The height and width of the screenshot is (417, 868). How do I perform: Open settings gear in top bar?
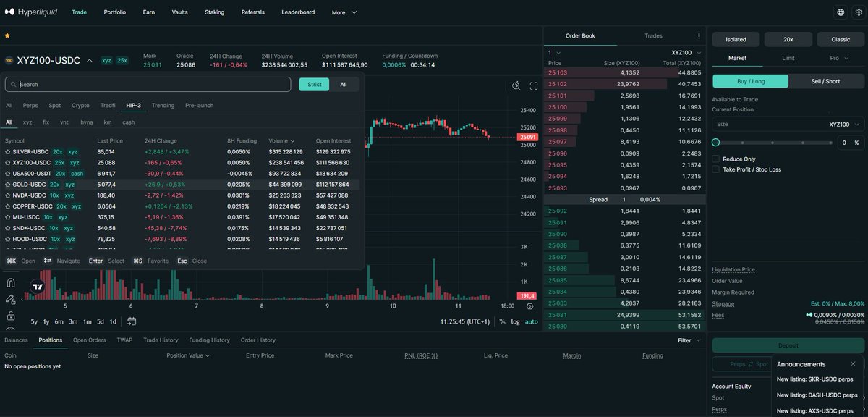point(857,12)
